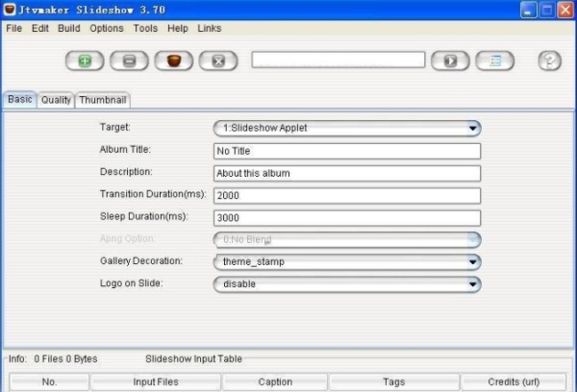Viewport: 577px width, 392px height.
Task: Click the Caption column header
Action: pyautogui.click(x=275, y=382)
